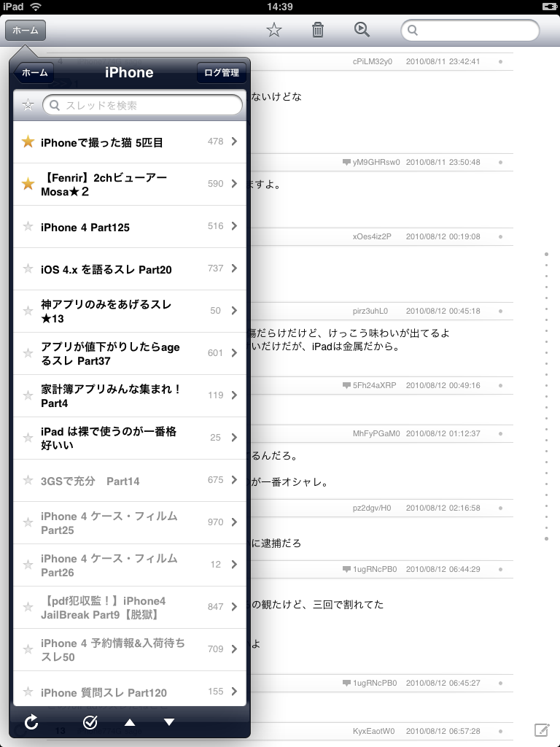The width and height of the screenshot is (560, 747).
Task: Tap the dot marker on the pirz3uhL0 post
Action: coord(500,311)
